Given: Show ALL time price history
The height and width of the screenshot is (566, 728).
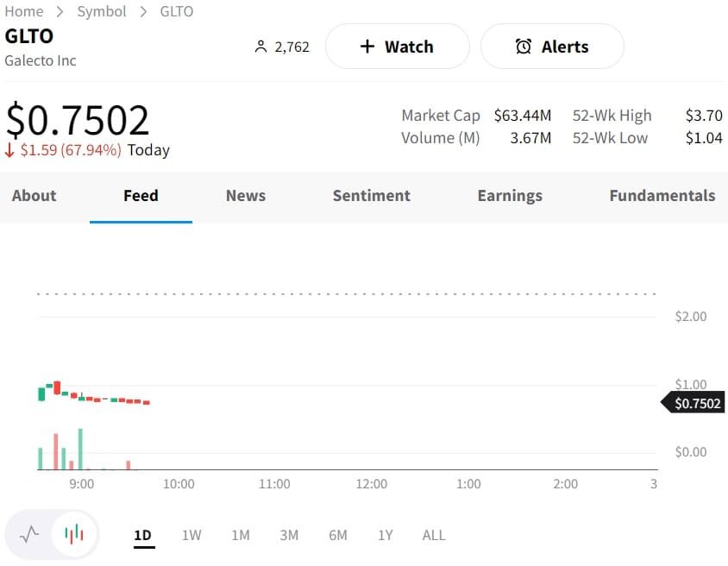Looking at the screenshot, I should pos(434,535).
